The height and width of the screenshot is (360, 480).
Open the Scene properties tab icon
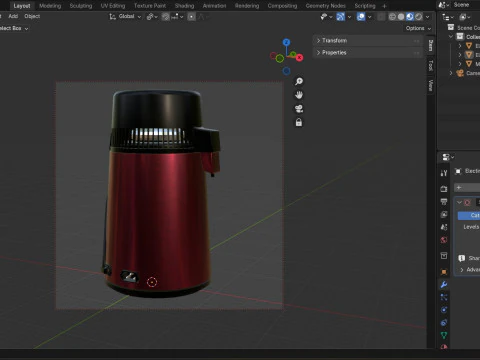444,227
